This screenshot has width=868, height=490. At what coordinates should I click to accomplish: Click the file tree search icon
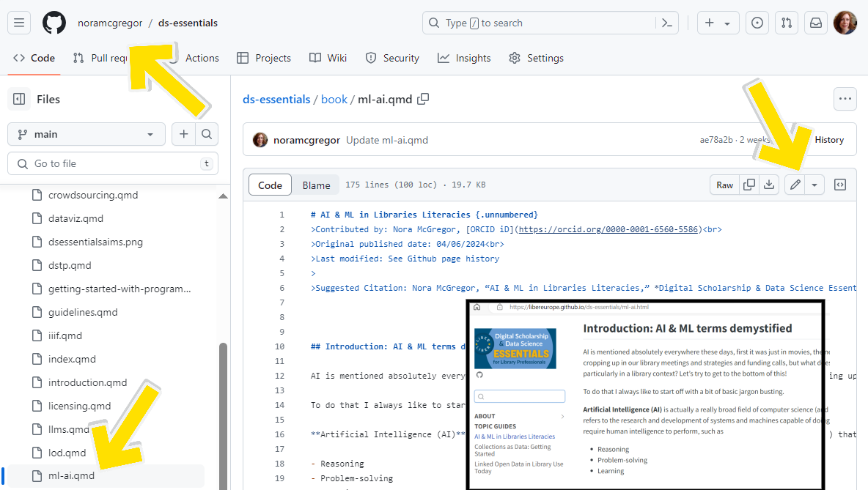[207, 134]
